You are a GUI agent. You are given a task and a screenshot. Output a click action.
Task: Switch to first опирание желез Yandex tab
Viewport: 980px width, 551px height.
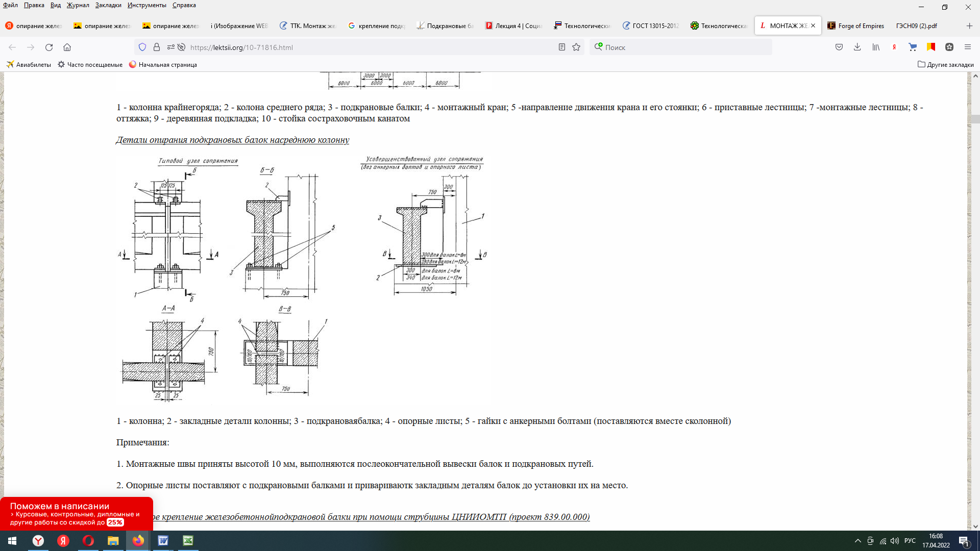click(35, 26)
